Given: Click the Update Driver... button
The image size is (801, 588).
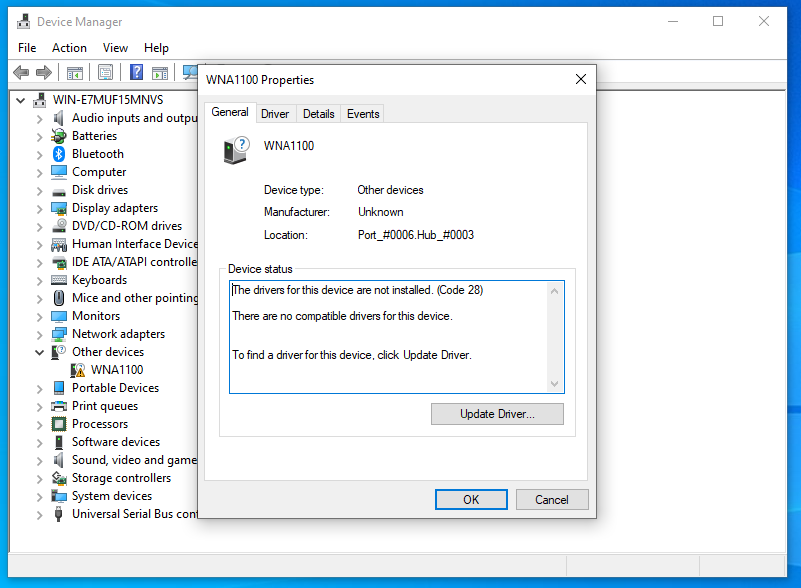Looking at the screenshot, I should (x=497, y=414).
